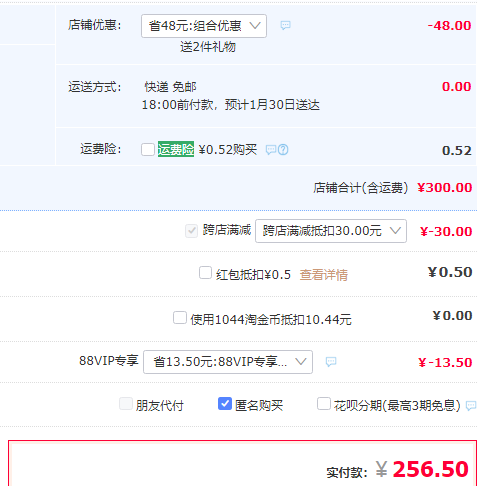The height and width of the screenshot is (486, 484).
Task: Enable the 运费险 ¥0.52 purchase checkbox
Action: click(148, 150)
